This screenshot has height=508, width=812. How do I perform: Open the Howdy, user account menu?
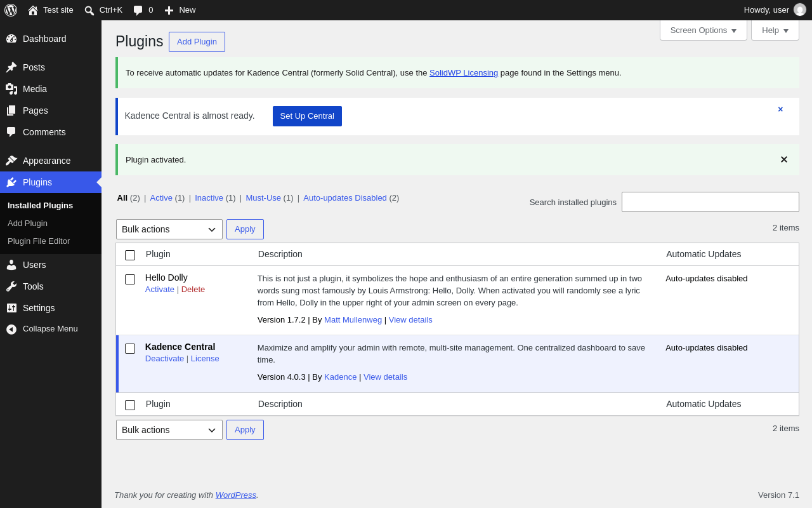click(x=775, y=10)
